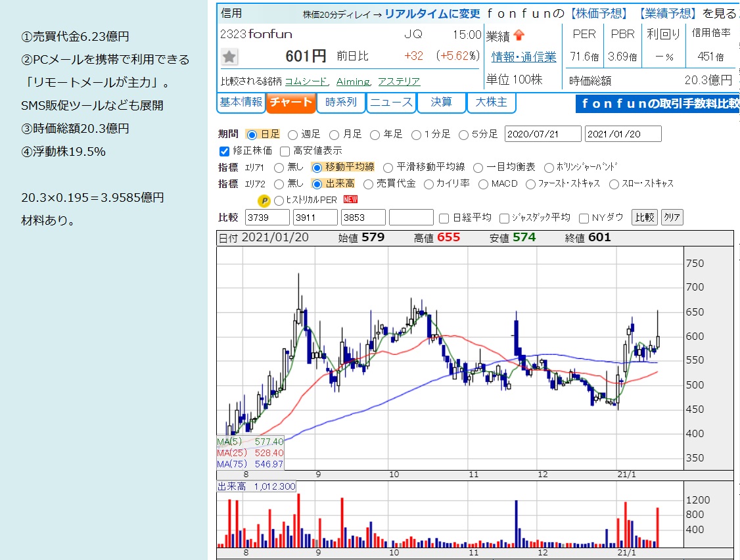Check the 日経平均 comparison checkbox
This screenshot has height=560, width=740.
pyautogui.click(x=444, y=218)
